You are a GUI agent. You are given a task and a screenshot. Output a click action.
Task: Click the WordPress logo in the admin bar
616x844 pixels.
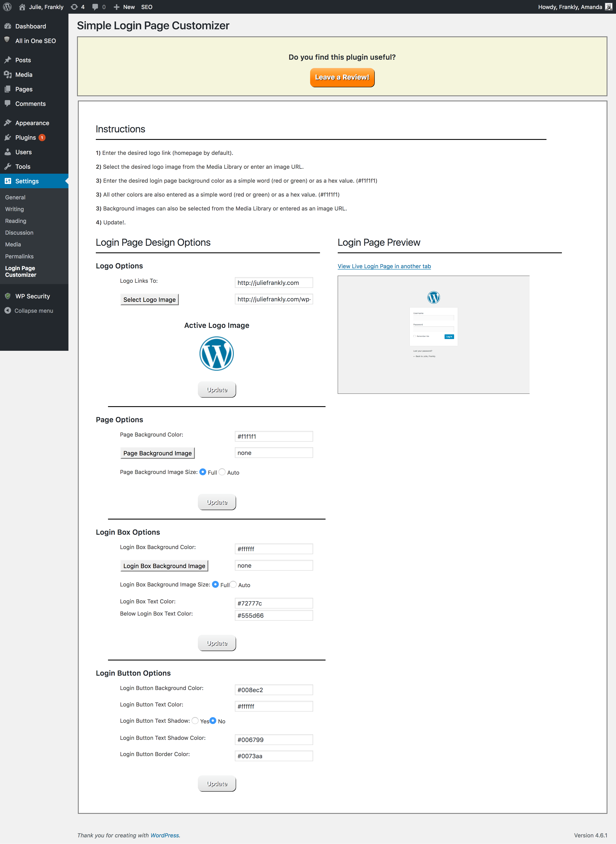coord(7,7)
